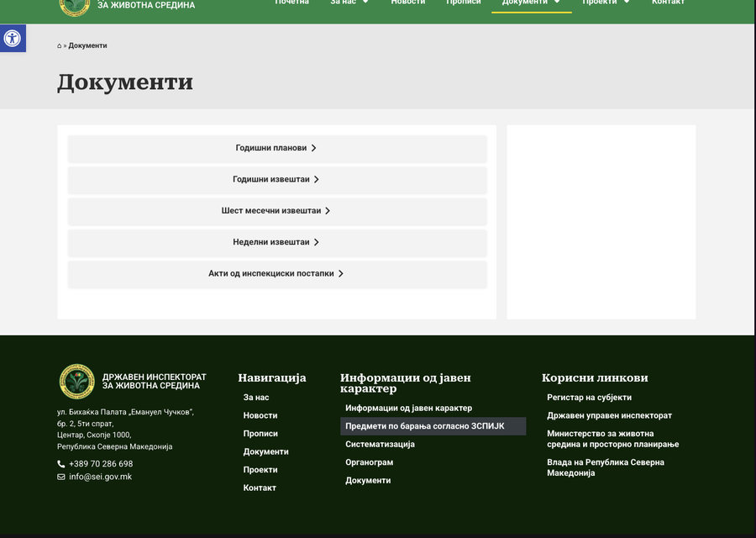Open Регистар на субјекти link
Image resolution: width=756 pixels, height=538 pixels.
coord(589,398)
